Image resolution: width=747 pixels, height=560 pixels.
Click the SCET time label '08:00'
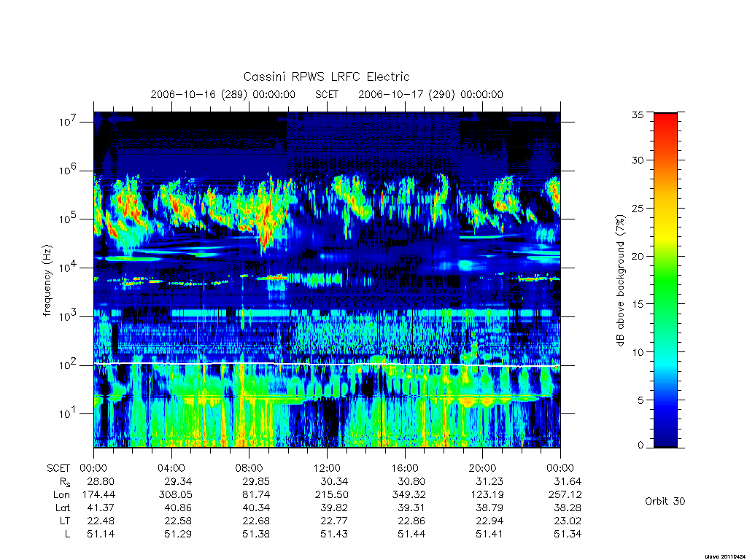(249, 468)
